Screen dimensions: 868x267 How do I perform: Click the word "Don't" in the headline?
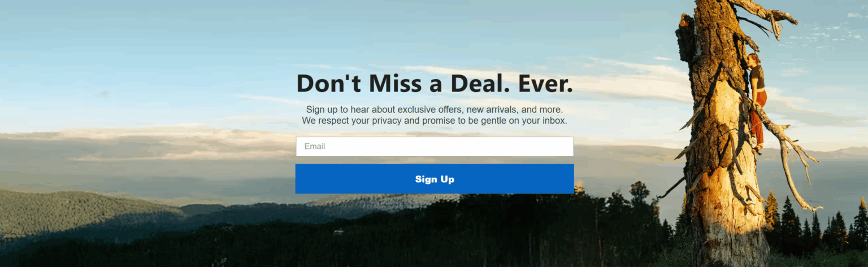point(327,84)
